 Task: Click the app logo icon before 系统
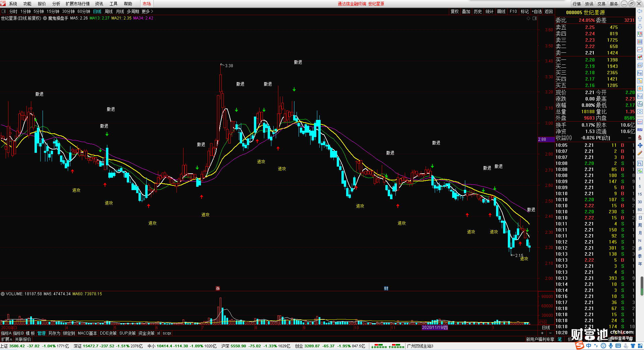tap(3, 4)
